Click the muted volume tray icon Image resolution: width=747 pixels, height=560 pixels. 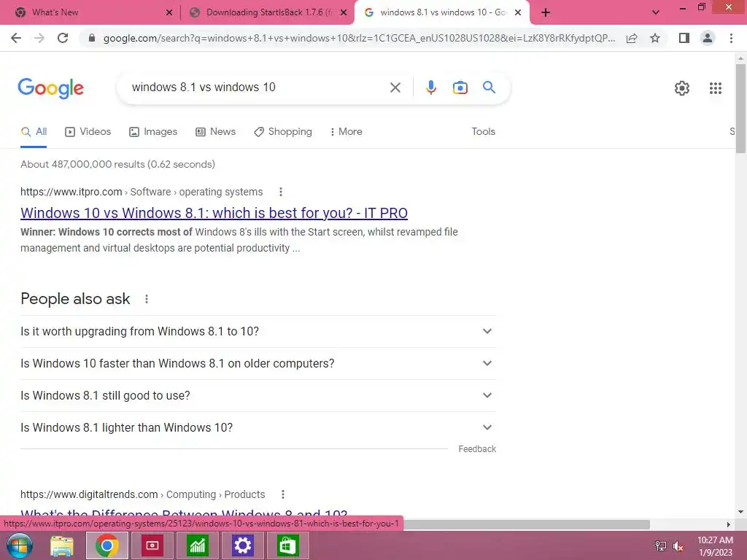pyautogui.click(x=678, y=546)
